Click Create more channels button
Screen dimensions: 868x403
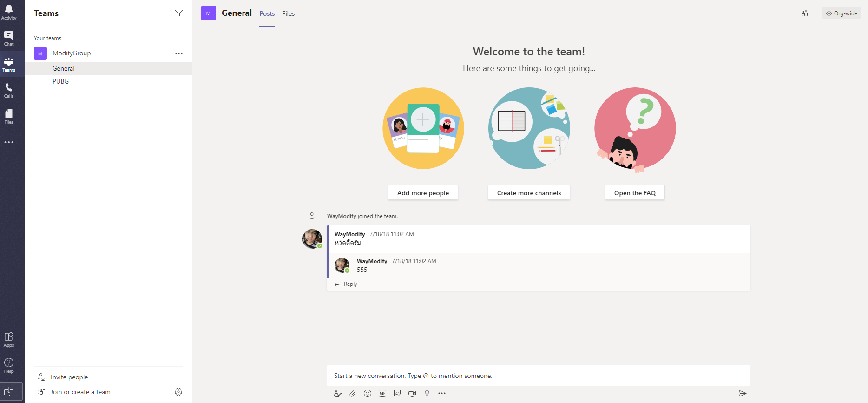(529, 192)
